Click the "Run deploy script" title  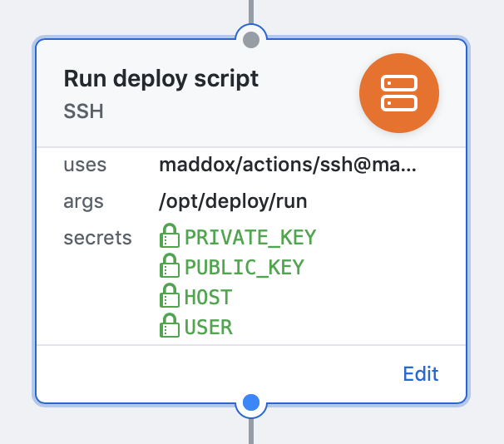tap(161, 79)
